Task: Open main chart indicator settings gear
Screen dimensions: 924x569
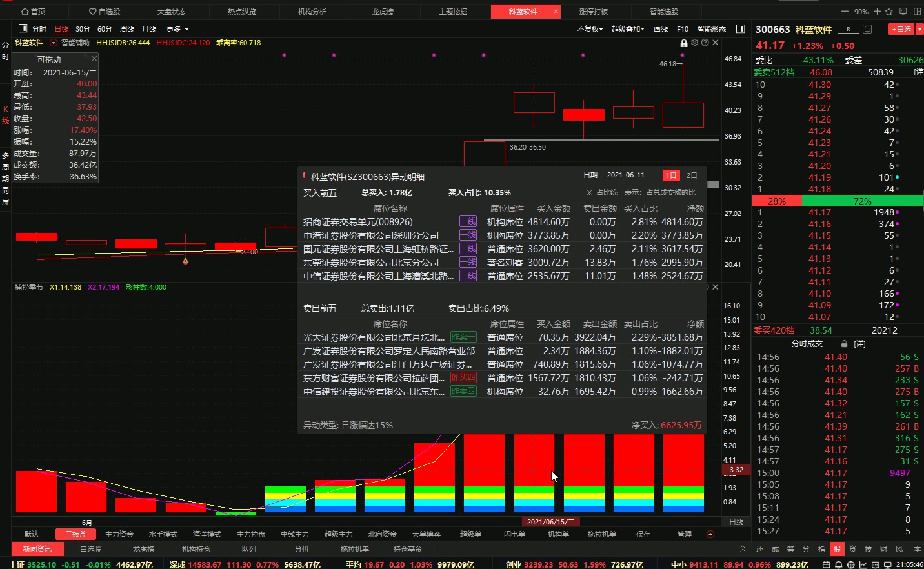Action: click(695, 43)
